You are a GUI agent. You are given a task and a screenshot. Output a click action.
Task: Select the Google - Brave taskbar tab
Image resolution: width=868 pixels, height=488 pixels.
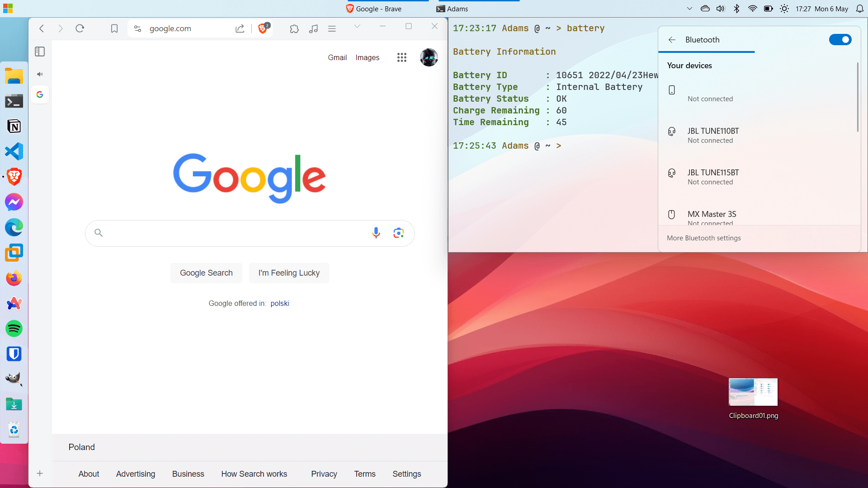(374, 9)
